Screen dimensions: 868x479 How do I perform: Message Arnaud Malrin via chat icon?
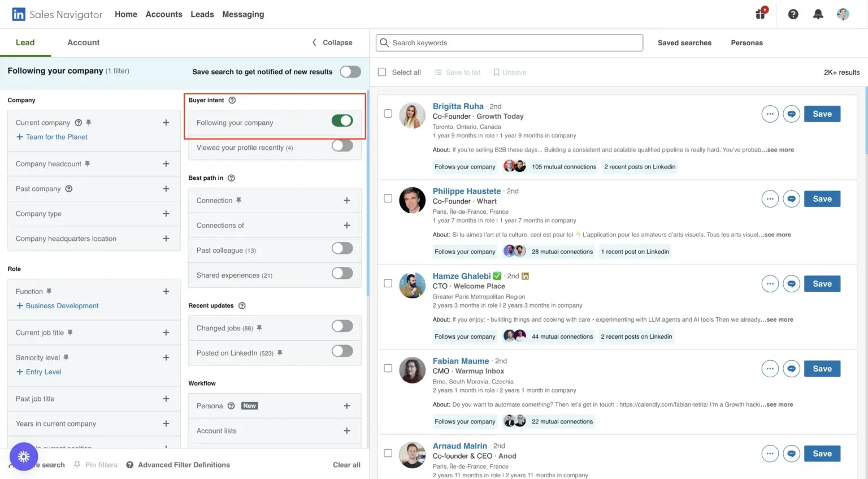792,453
